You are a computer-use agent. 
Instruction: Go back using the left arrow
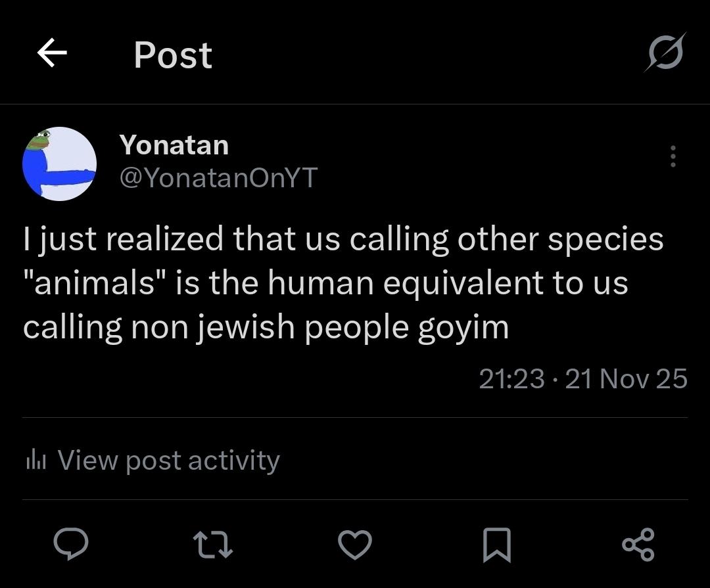(x=53, y=54)
